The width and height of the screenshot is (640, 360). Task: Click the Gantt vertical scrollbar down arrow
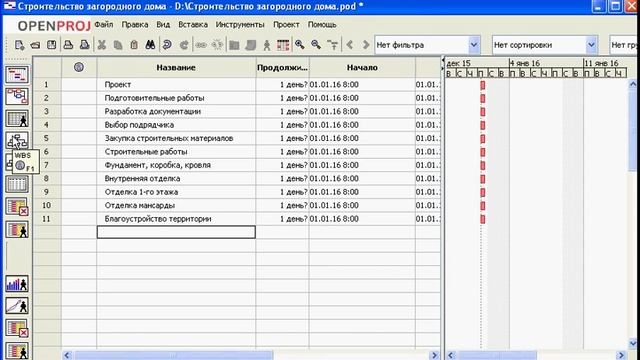coord(632,344)
